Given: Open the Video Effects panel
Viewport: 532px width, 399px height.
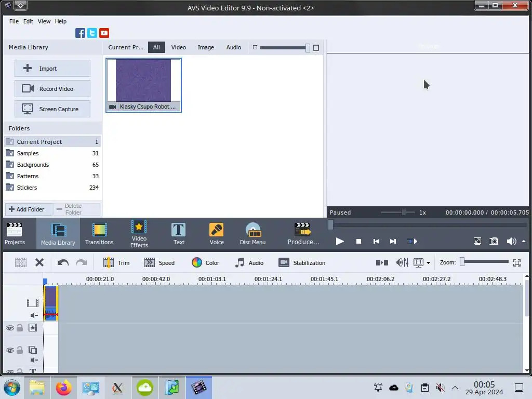Looking at the screenshot, I should [139, 234].
